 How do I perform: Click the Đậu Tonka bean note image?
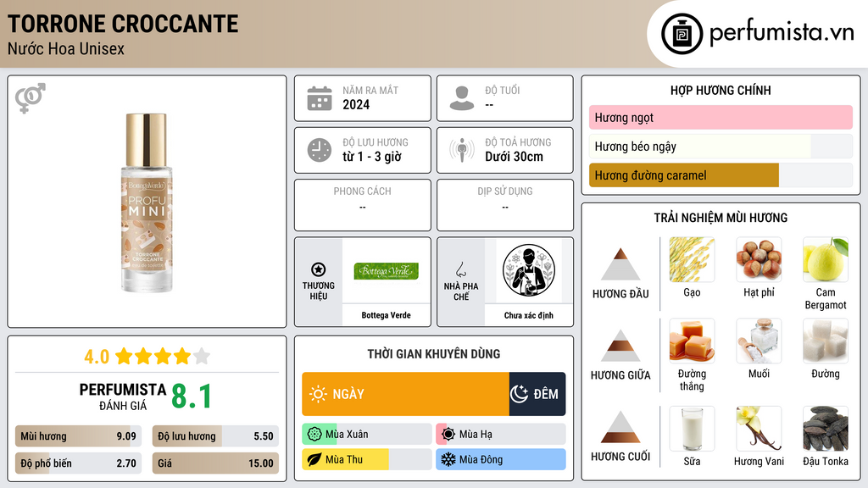(x=826, y=428)
